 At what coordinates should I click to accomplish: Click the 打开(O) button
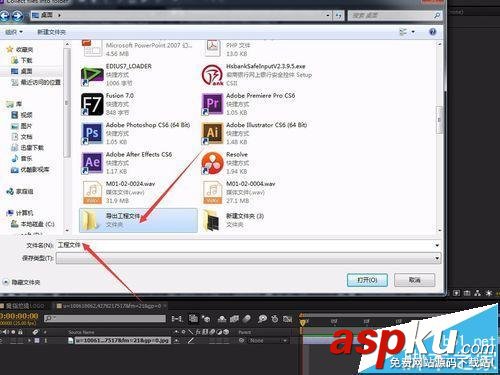[367, 280]
